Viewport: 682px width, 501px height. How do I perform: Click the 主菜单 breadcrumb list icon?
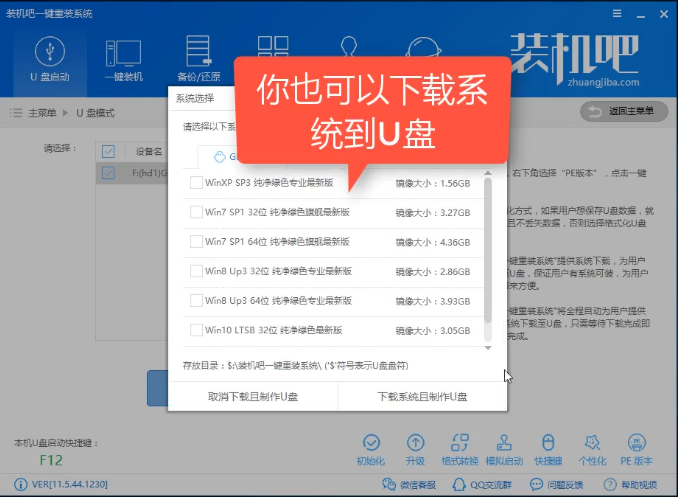16,113
